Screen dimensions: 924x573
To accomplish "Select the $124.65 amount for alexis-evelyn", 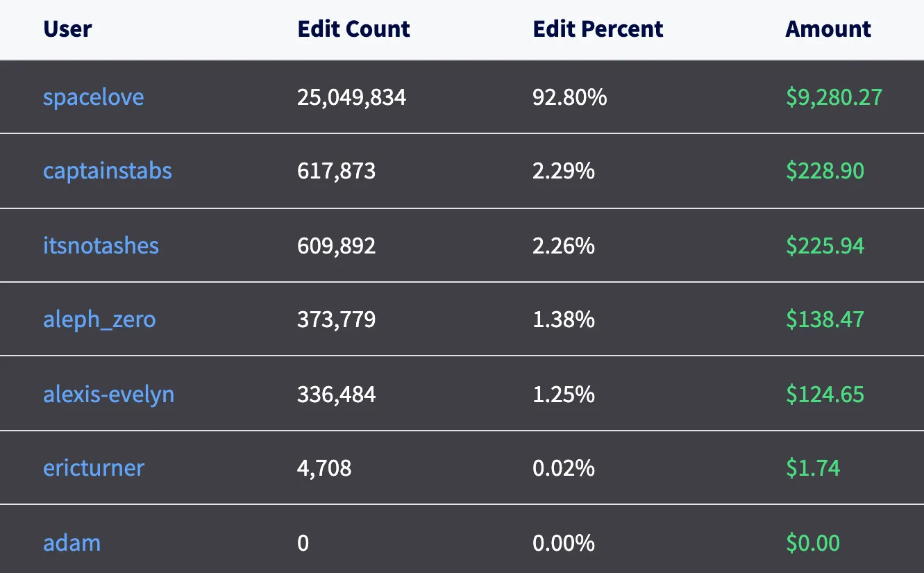I will (825, 394).
